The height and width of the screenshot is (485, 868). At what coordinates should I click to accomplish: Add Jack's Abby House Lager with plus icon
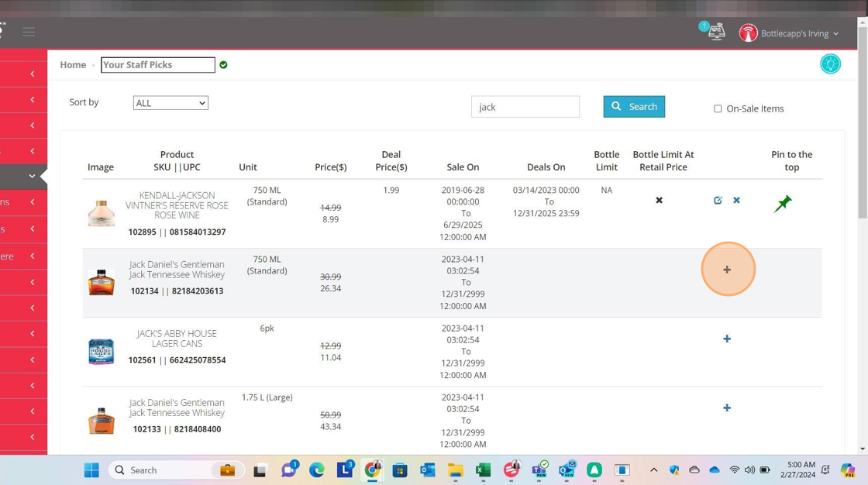pos(727,339)
